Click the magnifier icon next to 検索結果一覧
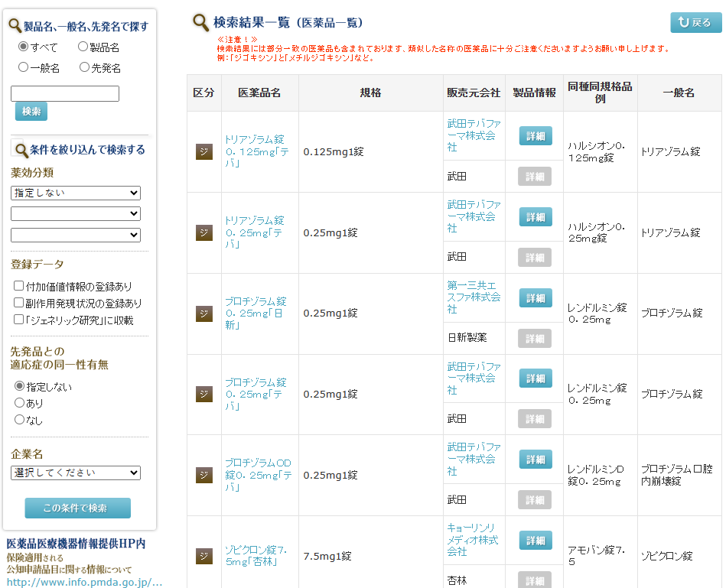726x588 pixels. 200,22
